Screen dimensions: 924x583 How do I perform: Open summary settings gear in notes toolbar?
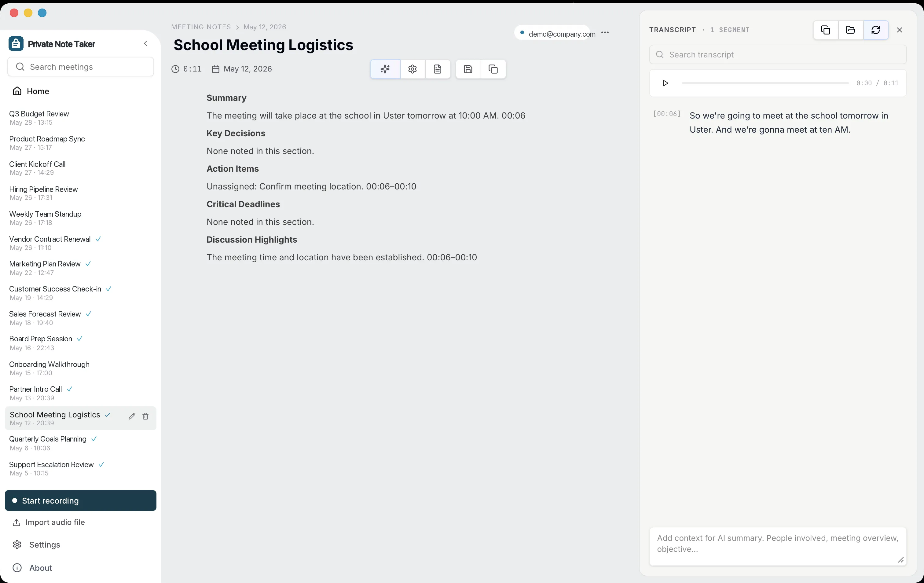click(x=413, y=69)
